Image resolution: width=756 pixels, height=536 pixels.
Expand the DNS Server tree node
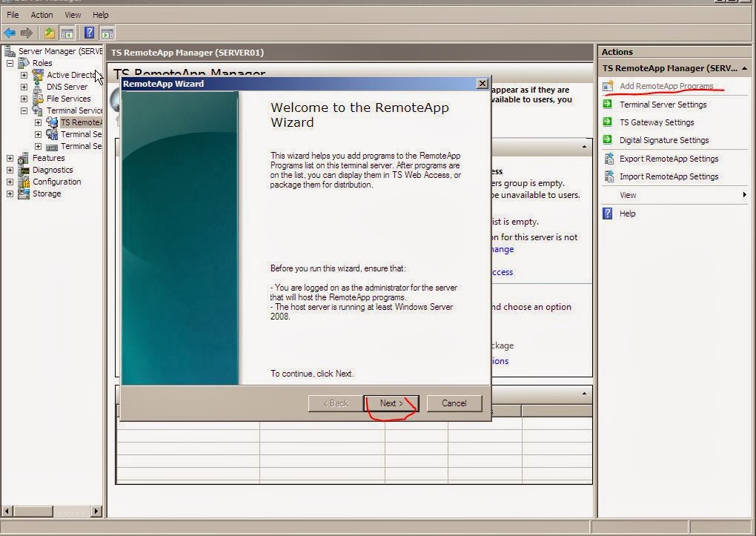(24, 87)
